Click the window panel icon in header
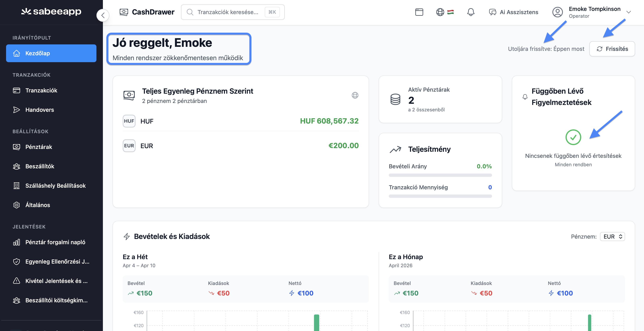 pyautogui.click(x=419, y=12)
